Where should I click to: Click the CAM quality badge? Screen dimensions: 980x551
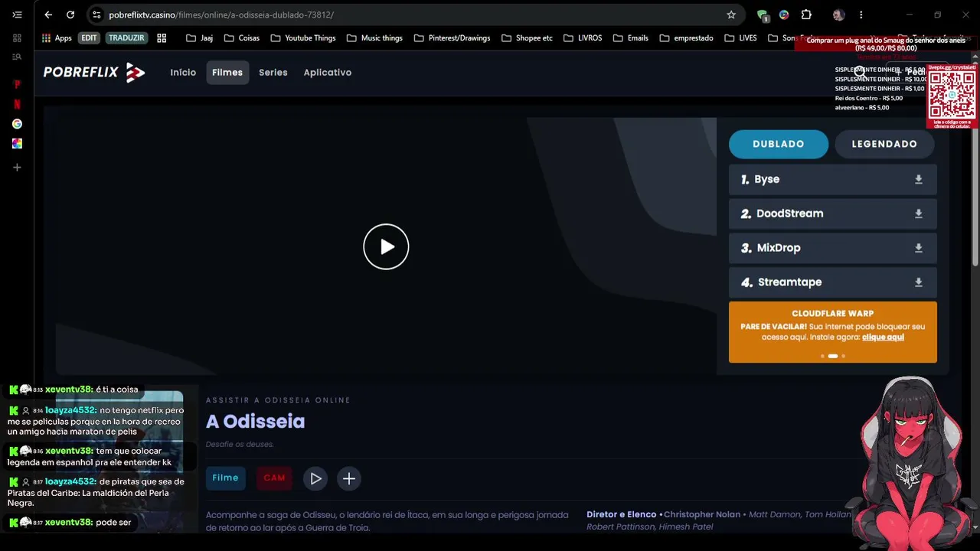tap(274, 478)
